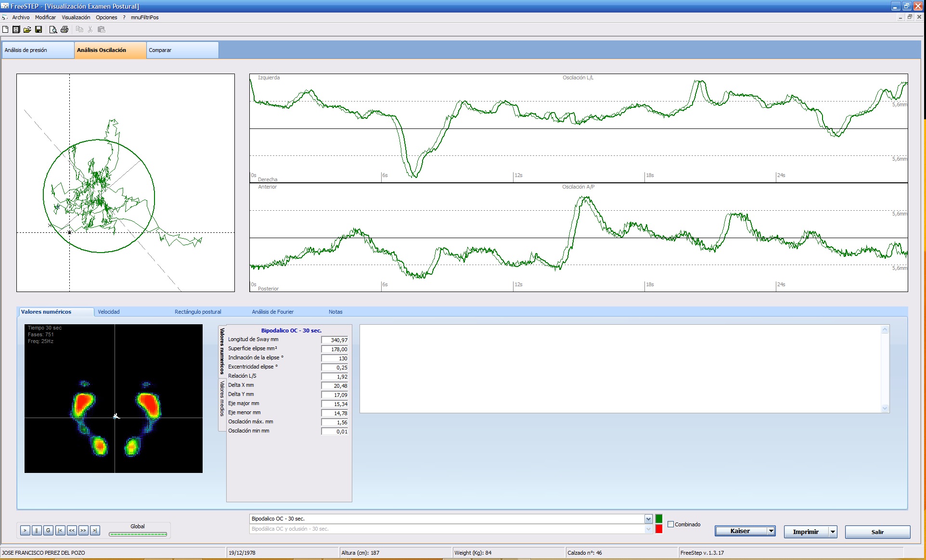
Task: Click the Relación L/S value field 1,92
Action: click(334, 377)
